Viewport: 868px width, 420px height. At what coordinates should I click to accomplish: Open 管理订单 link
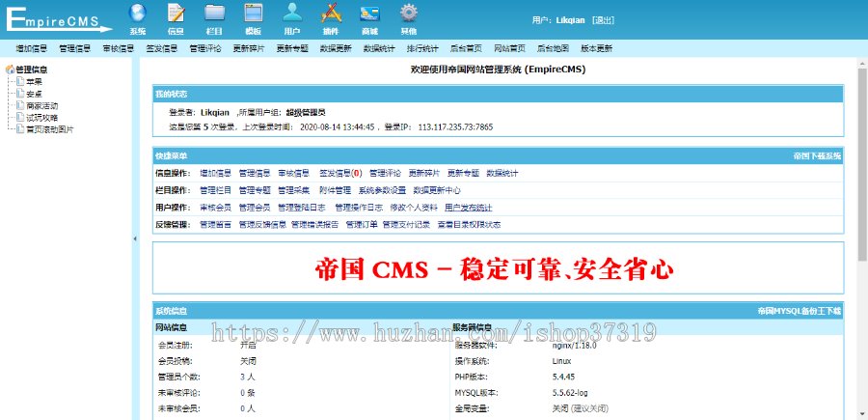pos(362,225)
